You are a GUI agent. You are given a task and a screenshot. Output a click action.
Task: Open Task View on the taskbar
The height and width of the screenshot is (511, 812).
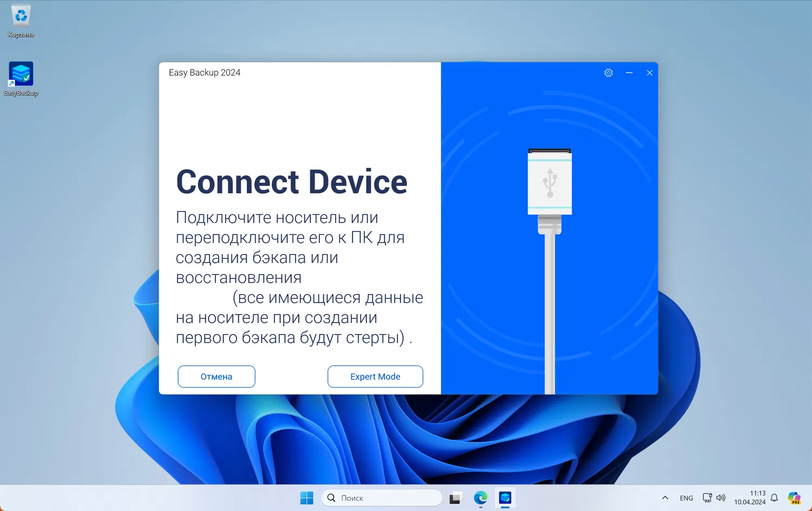tap(455, 498)
